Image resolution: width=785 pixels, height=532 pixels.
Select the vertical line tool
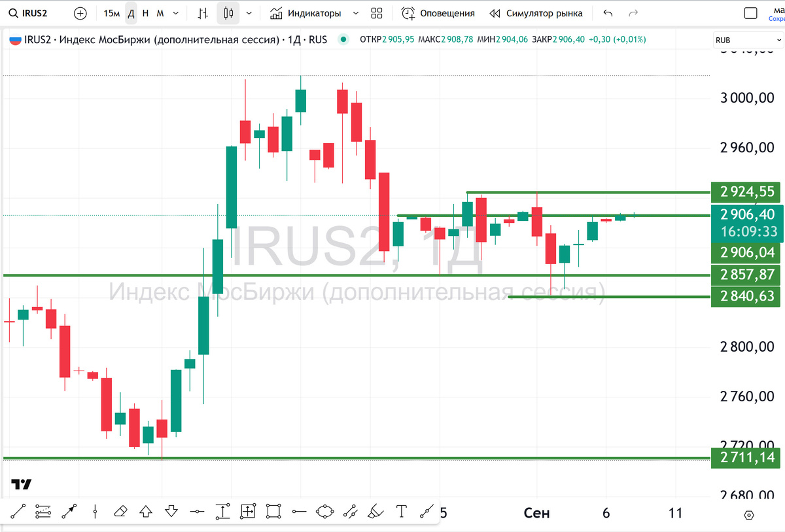pos(95,511)
